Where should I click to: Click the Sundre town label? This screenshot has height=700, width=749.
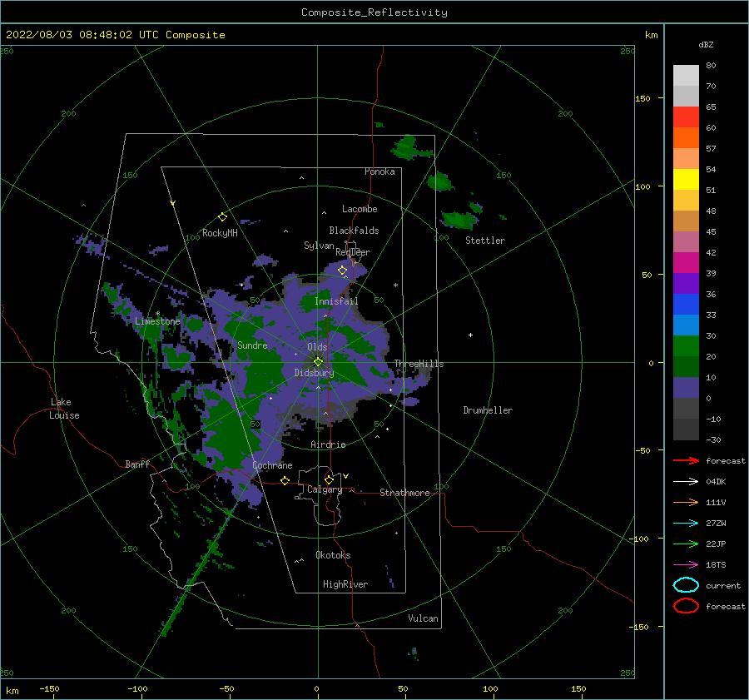click(x=252, y=345)
